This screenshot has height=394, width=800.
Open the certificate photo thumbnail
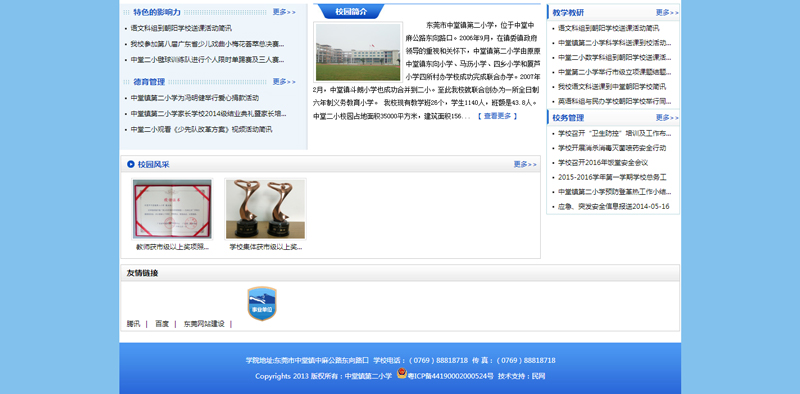click(172, 209)
